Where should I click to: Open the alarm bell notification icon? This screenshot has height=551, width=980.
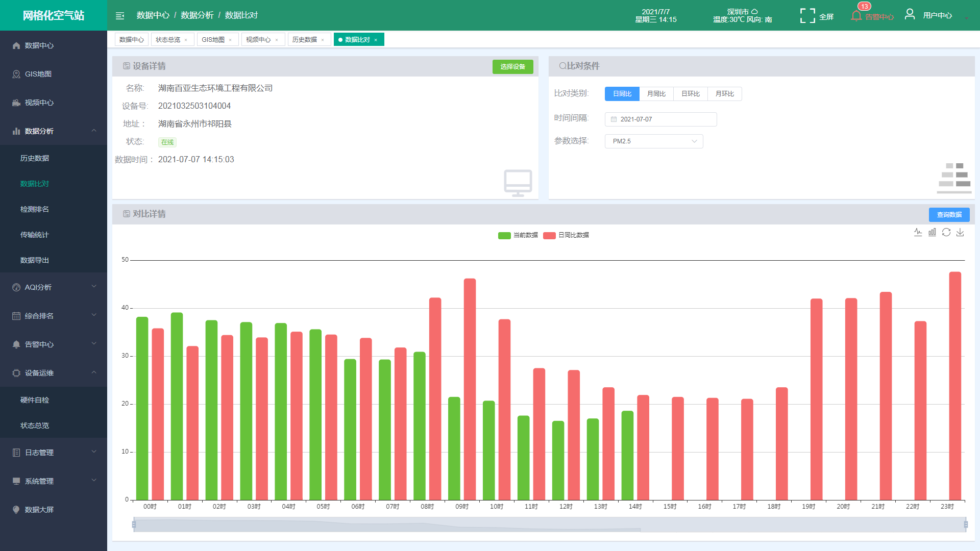coord(856,16)
